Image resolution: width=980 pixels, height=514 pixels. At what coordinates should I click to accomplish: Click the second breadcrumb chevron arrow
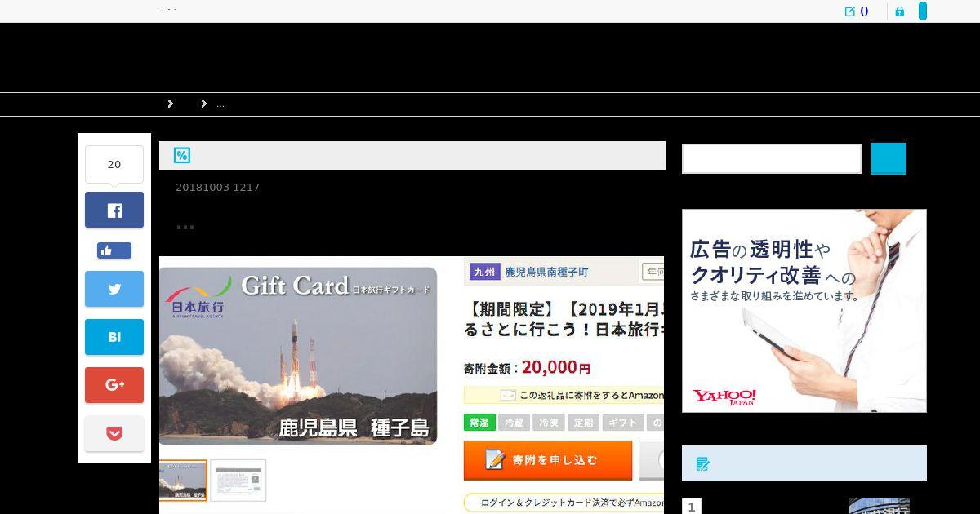[204, 104]
